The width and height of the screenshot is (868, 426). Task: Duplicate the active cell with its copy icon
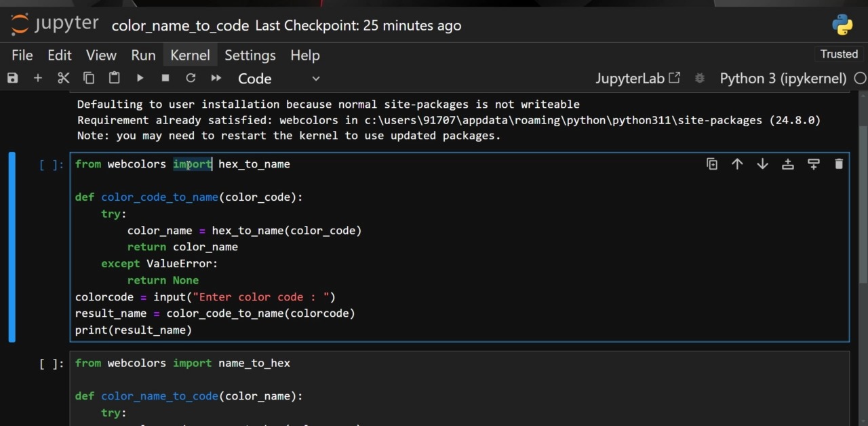coord(712,163)
